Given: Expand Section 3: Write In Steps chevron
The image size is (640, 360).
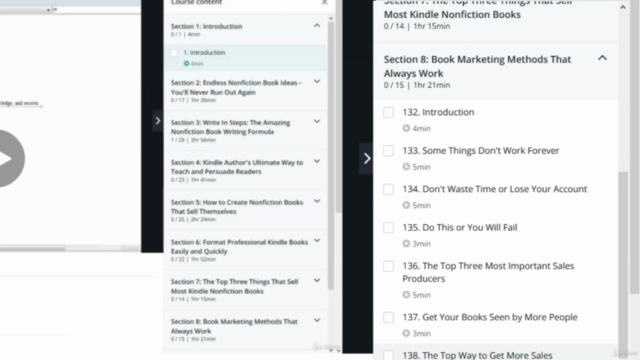Looking at the screenshot, I should point(317,121).
